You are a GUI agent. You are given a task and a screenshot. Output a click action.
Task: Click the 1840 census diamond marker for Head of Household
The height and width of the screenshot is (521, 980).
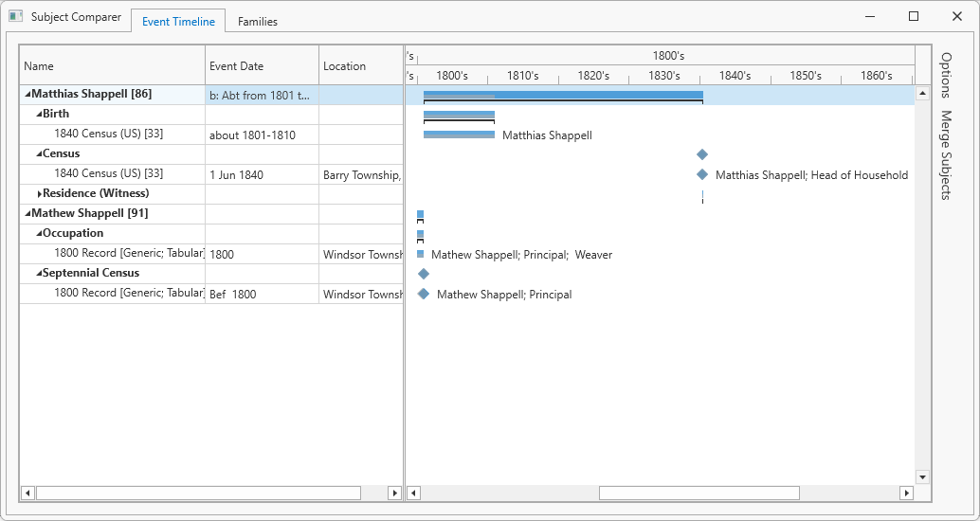click(702, 174)
